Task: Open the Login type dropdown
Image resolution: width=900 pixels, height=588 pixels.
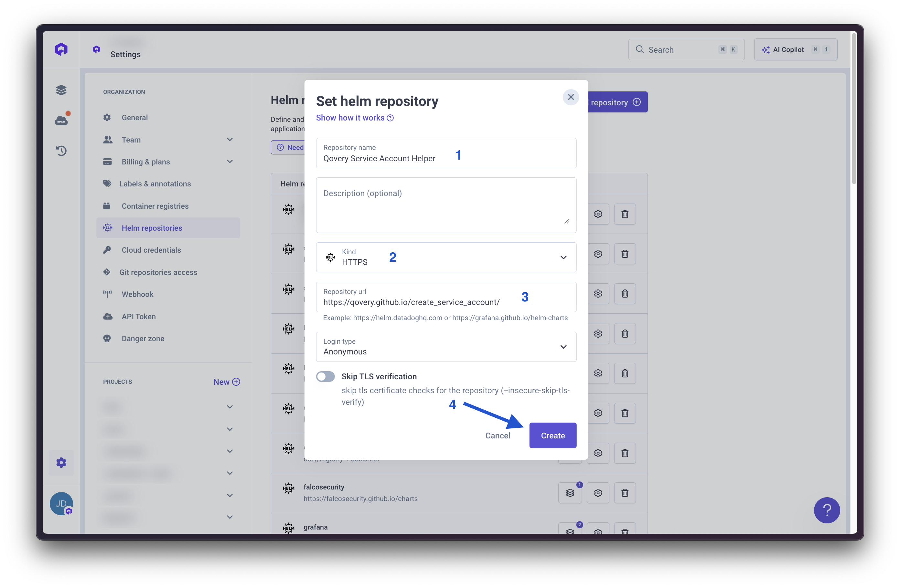Action: tap(446, 347)
